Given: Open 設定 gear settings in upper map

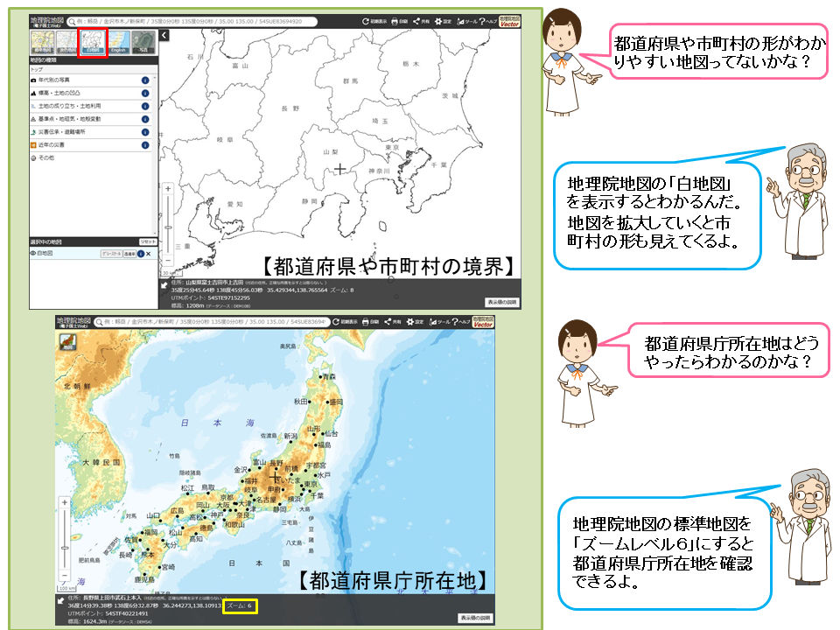Looking at the screenshot, I should click(443, 21).
